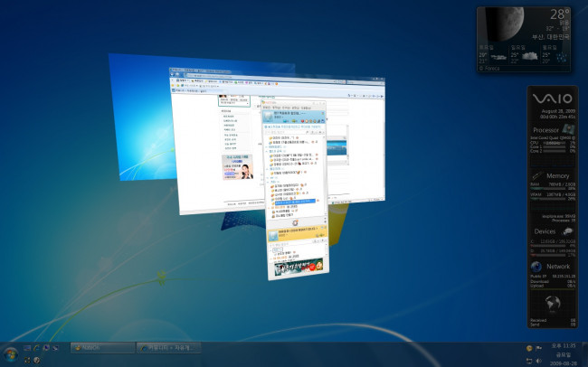Viewport: 588px width, 367px height.
Task: Click the Memory icon in VAIO gadget
Action: (x=536, y=175)
